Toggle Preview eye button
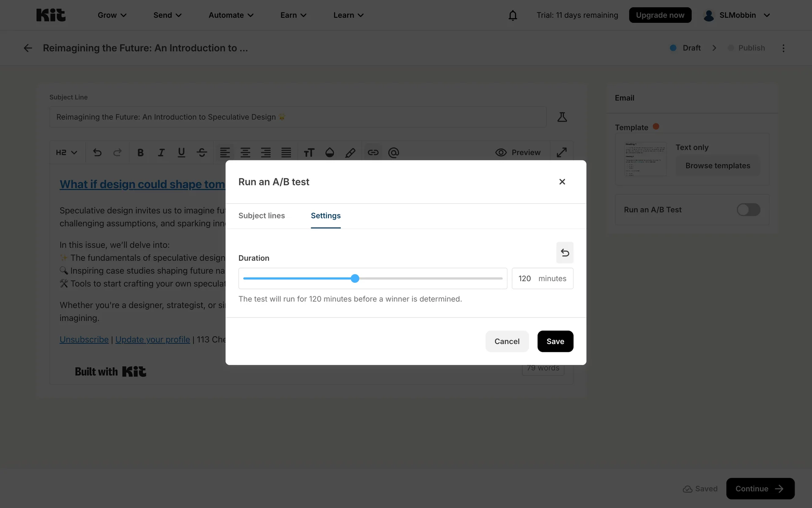Image resolution: width=812 pixels, height=508 pixels. click(518, 152)
